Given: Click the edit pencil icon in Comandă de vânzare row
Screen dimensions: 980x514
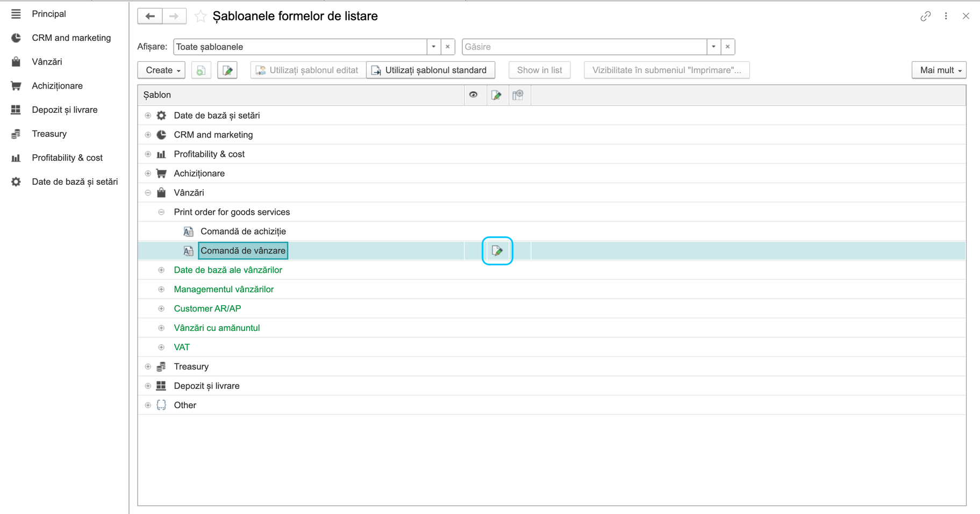Looking at the screenshot, I should click(497, 251).
